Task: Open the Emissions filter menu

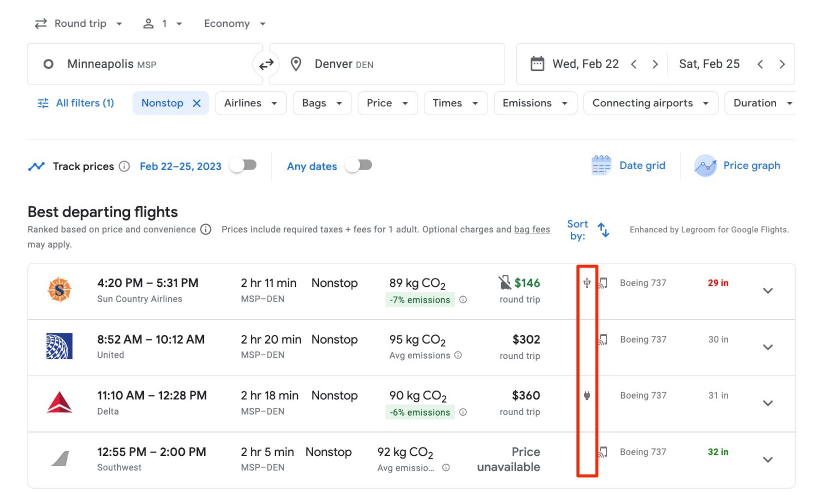Action: tap(534, 103)
